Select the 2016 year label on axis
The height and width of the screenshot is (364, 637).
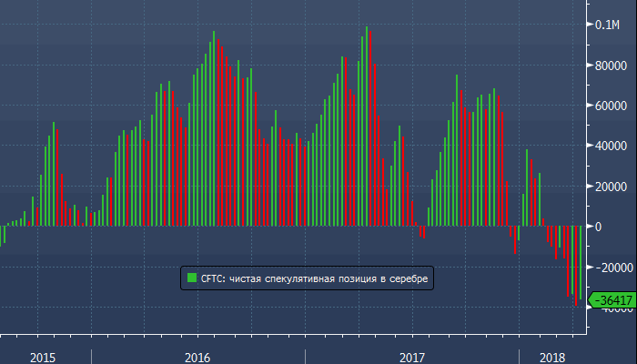coord(197,357)
